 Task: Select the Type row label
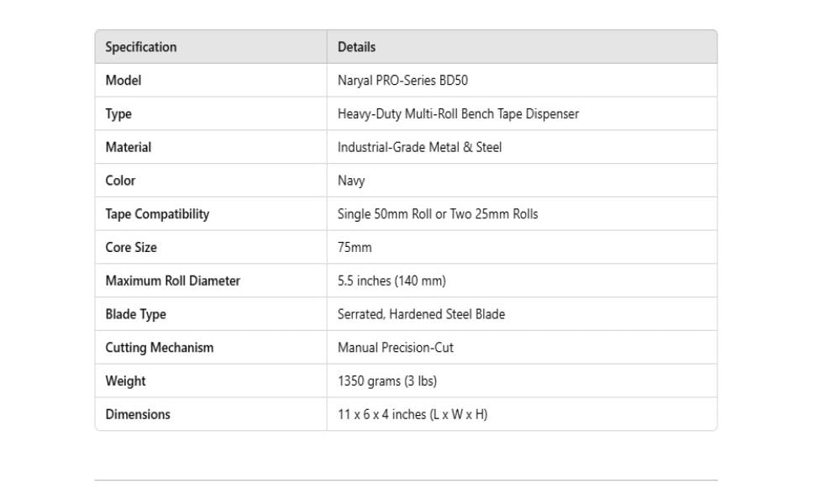[118, 114]
